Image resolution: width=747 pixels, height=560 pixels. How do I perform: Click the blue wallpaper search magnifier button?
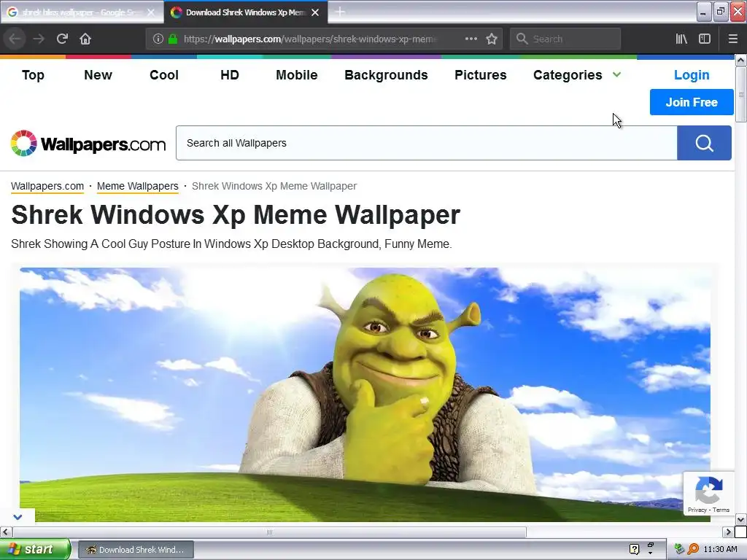704,143
